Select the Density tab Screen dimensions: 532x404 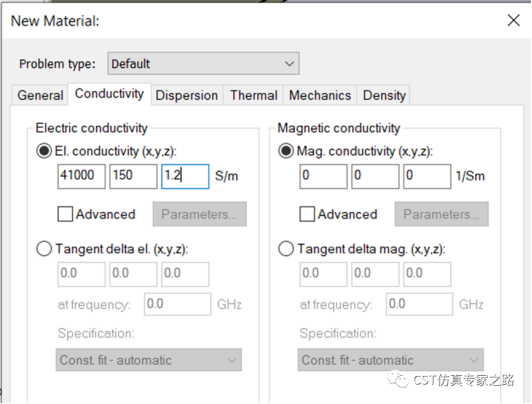[384, 95]
